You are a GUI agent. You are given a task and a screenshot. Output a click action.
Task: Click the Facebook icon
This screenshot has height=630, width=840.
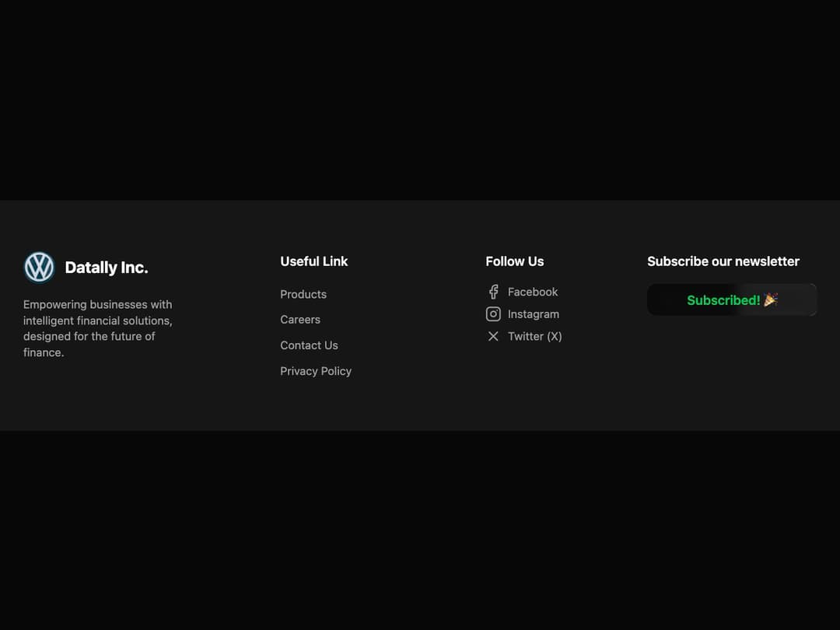coord(493,292)
